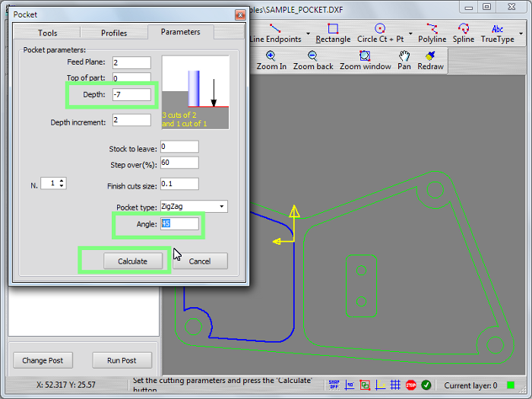Expand the TrueType dropdown arrow
The height and width of the screenshot is (399, 532).
pos(521,34)
